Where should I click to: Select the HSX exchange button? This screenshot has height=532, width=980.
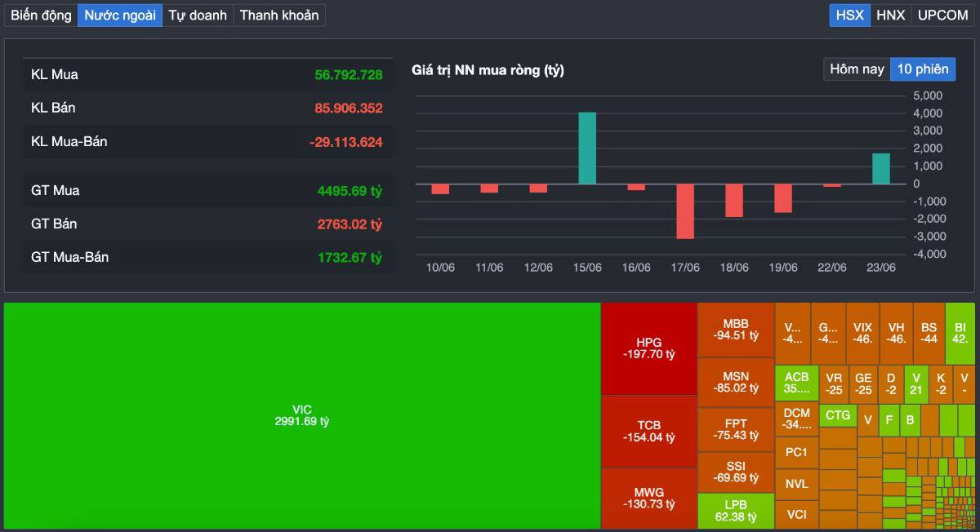(x=850, y=15)
